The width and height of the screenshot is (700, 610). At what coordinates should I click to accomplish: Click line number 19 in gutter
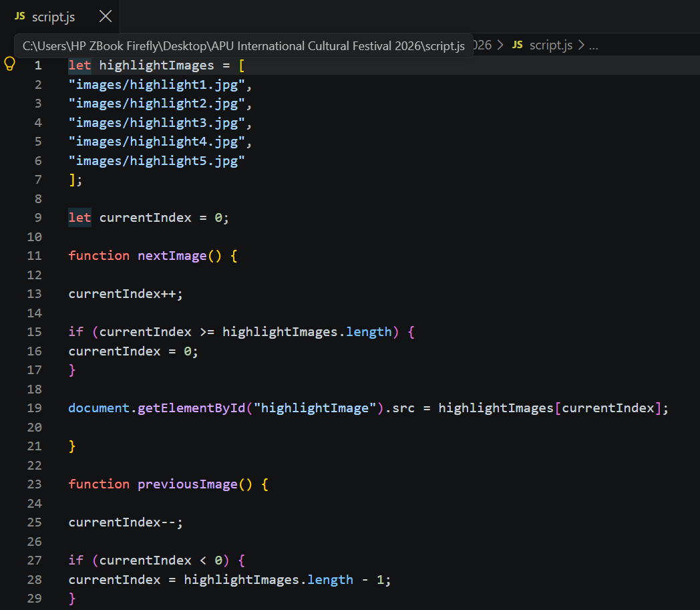point(34,408)
